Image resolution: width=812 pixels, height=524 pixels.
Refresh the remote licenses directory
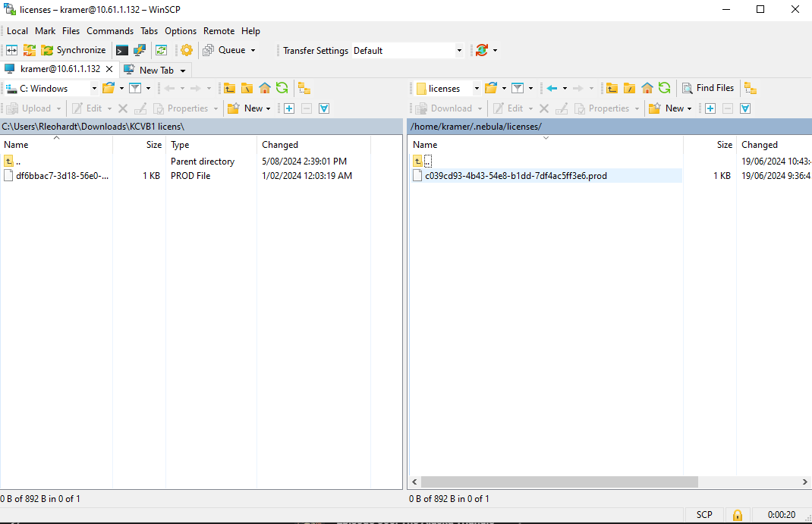(x=664, y=88)
